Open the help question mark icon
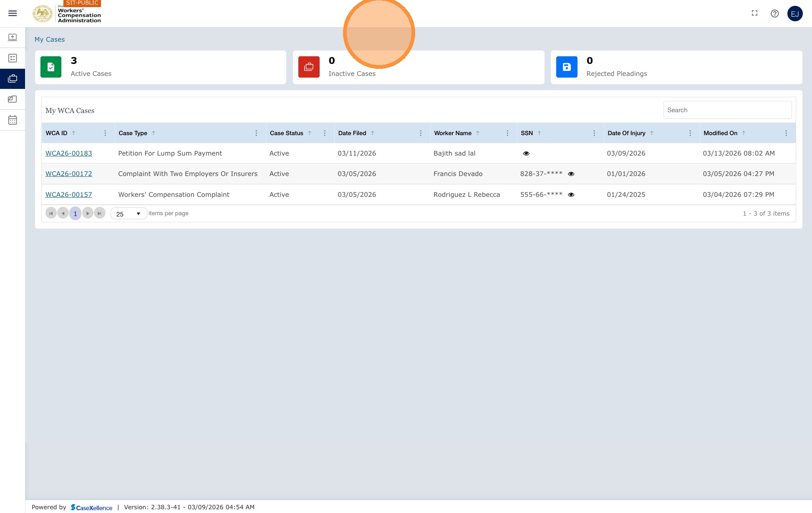Viewport: 812px width, 513px height. point(774,13)
